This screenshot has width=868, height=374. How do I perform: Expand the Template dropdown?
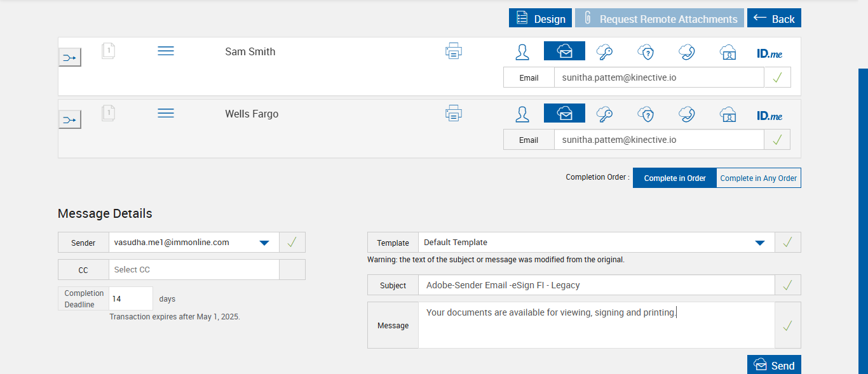pyautogui.click(x=759, y=243)
